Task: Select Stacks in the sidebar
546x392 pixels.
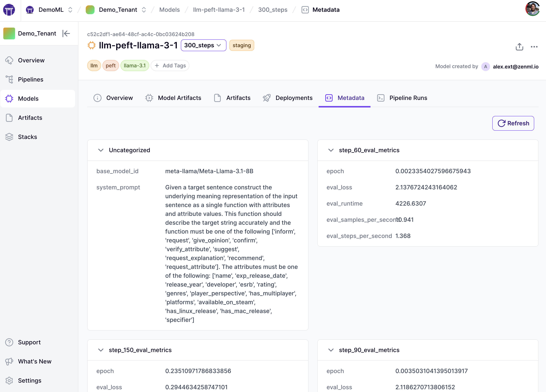Action: pyautogui.click(x=27, y=137)
